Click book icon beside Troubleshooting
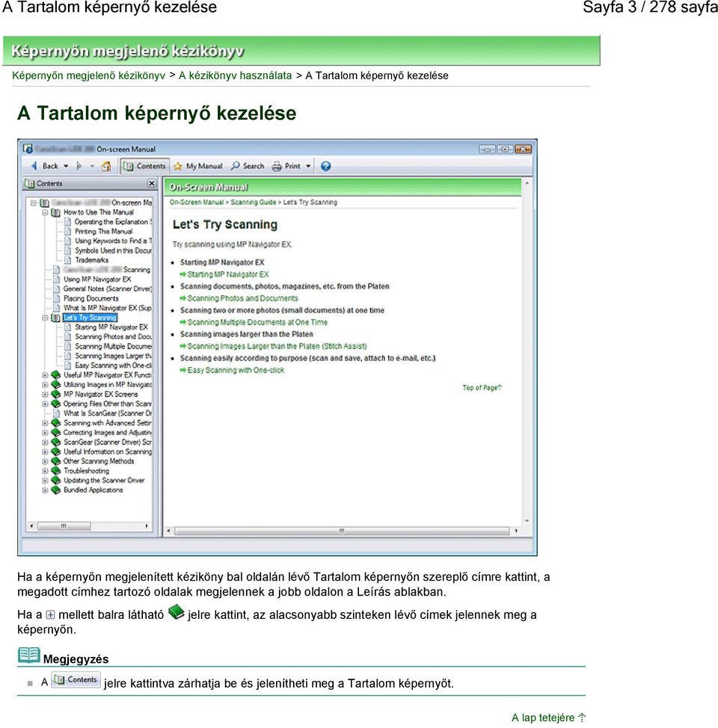 [56, 470]
